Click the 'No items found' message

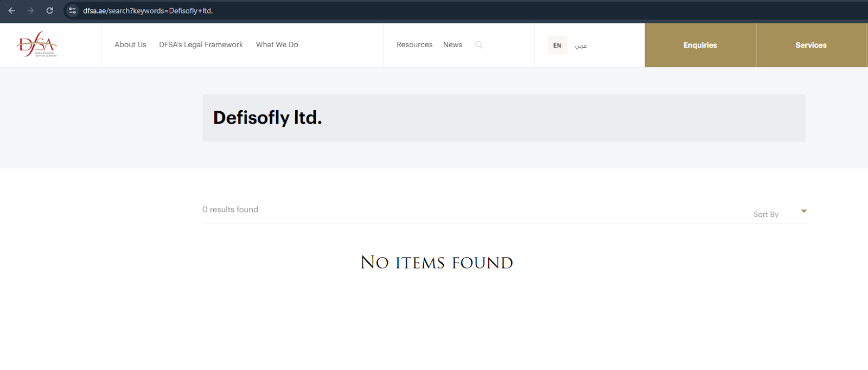(437, 263)
